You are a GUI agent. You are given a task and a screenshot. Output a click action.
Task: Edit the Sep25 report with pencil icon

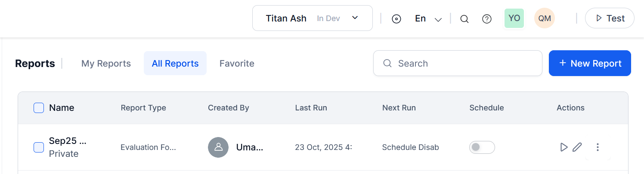click(x=577, y=147)
